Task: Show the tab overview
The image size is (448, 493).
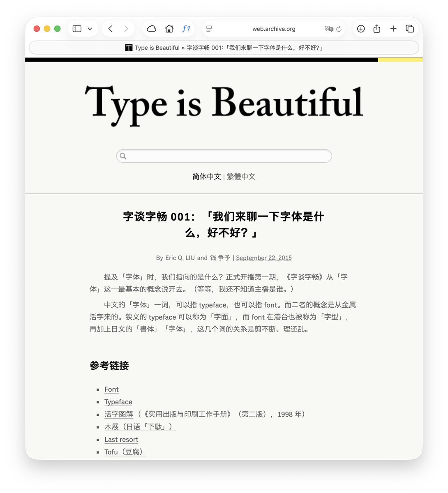Action: click(410, 29)
